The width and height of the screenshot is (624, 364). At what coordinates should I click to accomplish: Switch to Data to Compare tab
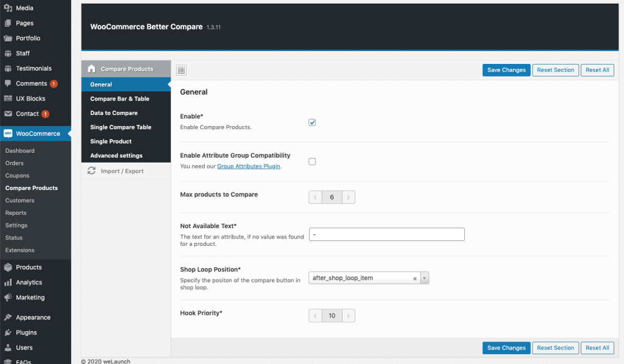126,113
